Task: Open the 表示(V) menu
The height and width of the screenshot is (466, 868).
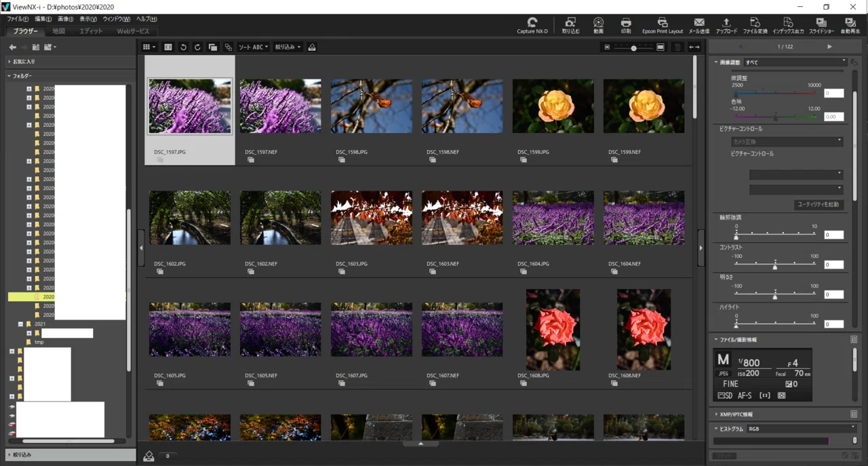Action: (88, 19)
